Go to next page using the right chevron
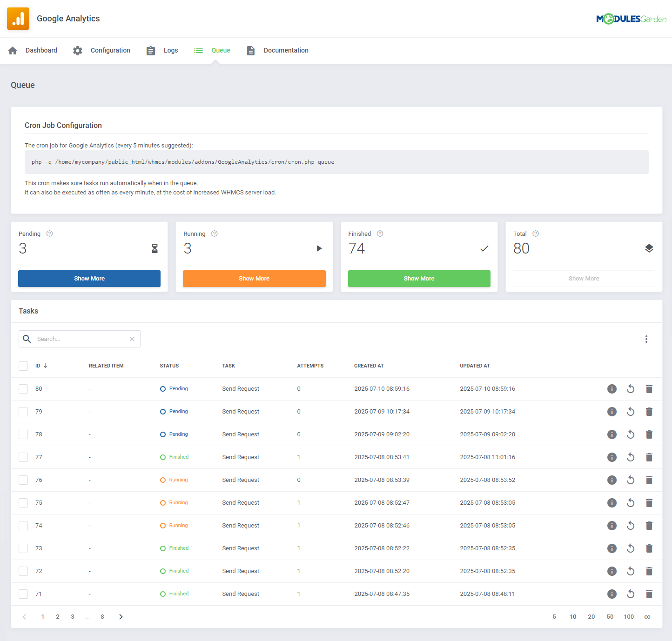672x641 pixels. click(x=121, y=616)
